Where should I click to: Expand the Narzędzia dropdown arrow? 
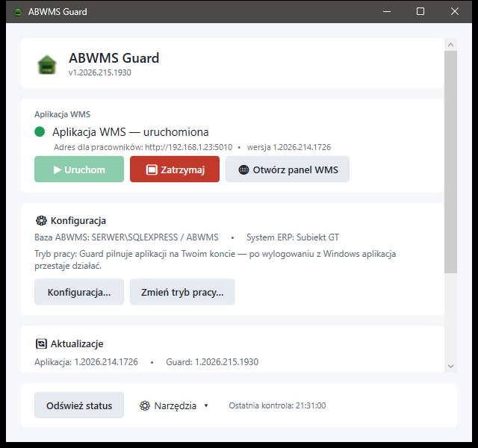click(206, 405)
